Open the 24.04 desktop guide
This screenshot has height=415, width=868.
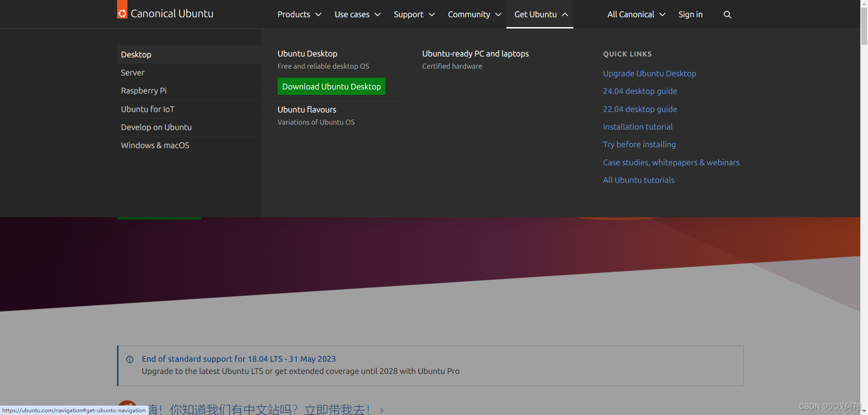pyautogui.click(x=640, y=91)
